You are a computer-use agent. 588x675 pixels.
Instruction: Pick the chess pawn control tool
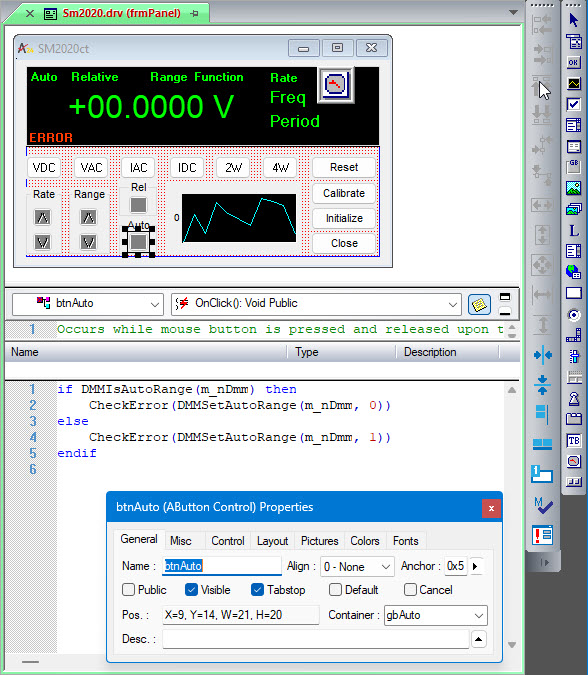coord(573,399)
